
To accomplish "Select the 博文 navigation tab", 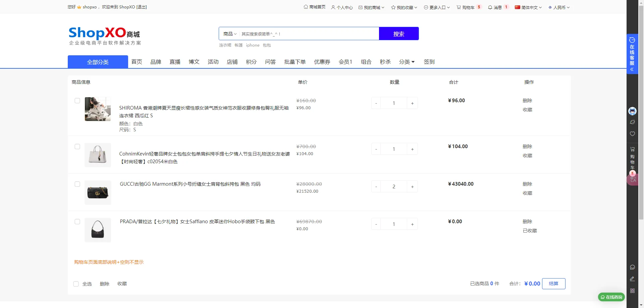I will (x=194, y=62).
